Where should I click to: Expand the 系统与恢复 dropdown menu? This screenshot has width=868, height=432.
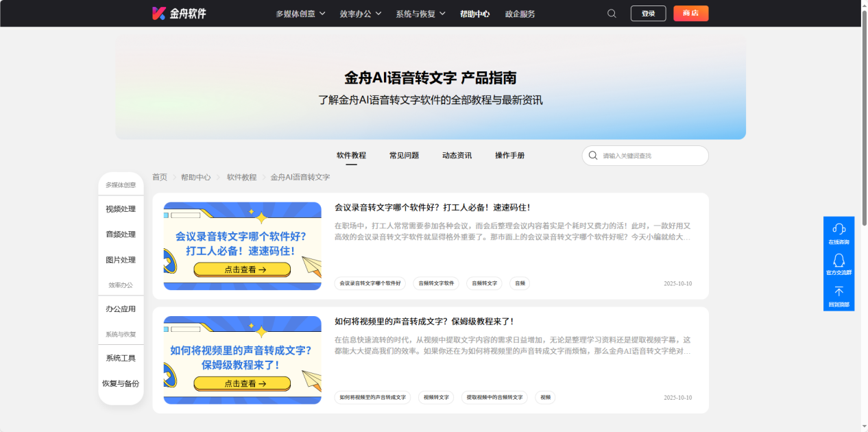pos(420,14)
